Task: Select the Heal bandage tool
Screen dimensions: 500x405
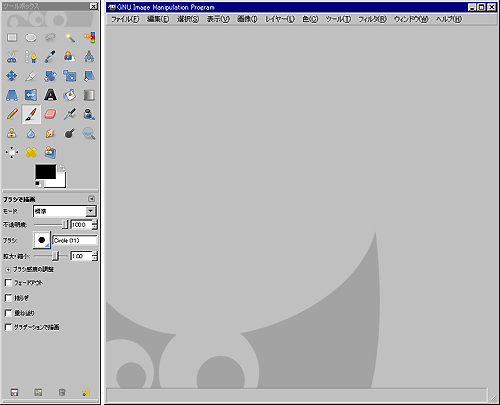Action: tap(31, 153)
